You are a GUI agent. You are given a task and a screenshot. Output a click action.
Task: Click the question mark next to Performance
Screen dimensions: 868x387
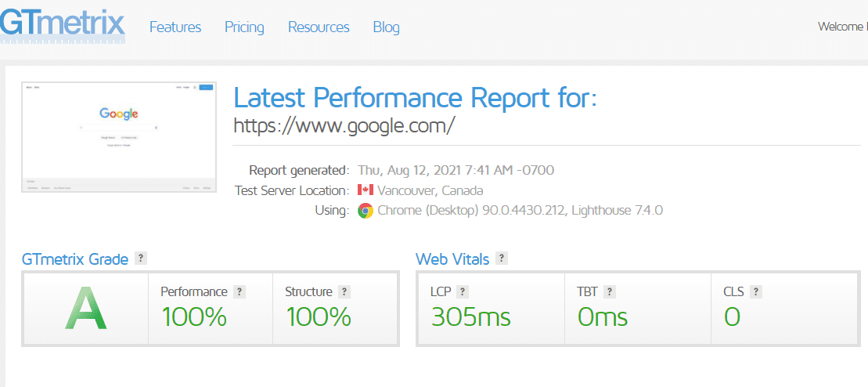click(240, 291)
